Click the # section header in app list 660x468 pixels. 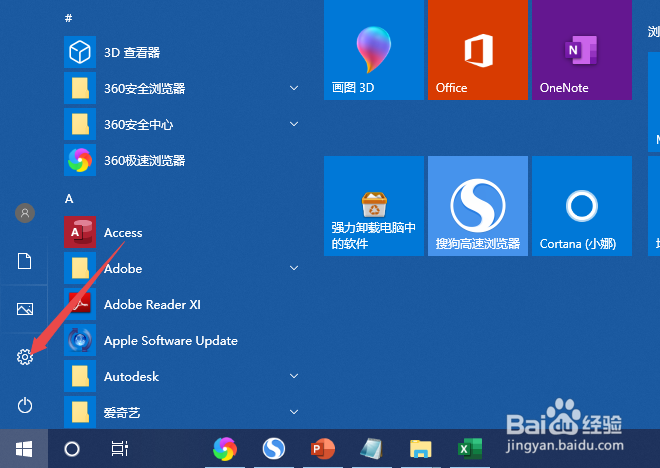tap(69, 18)
